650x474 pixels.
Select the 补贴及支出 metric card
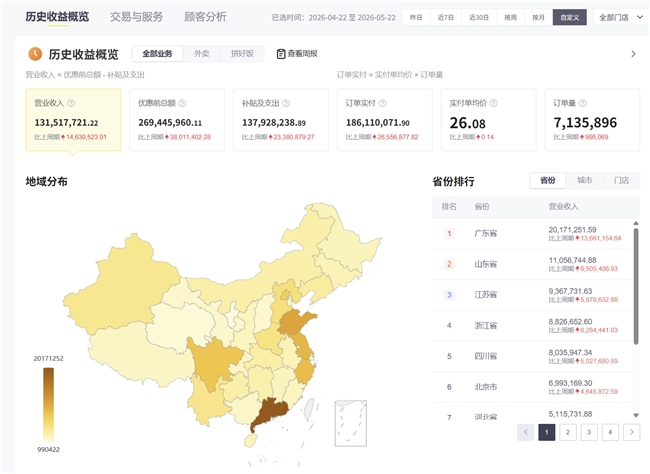(281, 119)
